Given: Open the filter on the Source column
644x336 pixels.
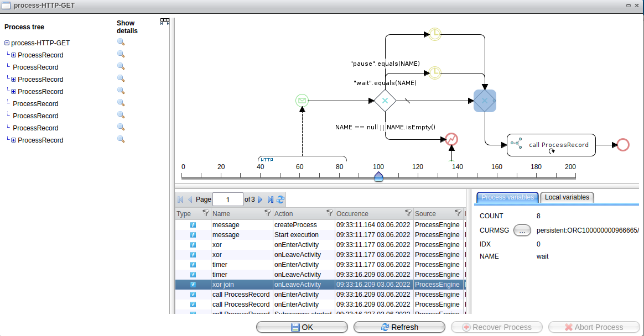Looking at the screenshot, I should coord(458,213).
